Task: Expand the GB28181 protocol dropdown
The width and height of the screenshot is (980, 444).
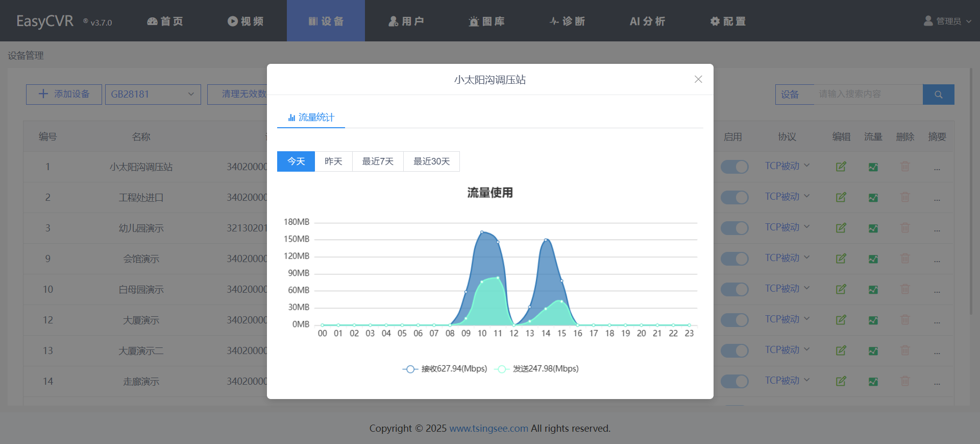Action: click(153, 95)
